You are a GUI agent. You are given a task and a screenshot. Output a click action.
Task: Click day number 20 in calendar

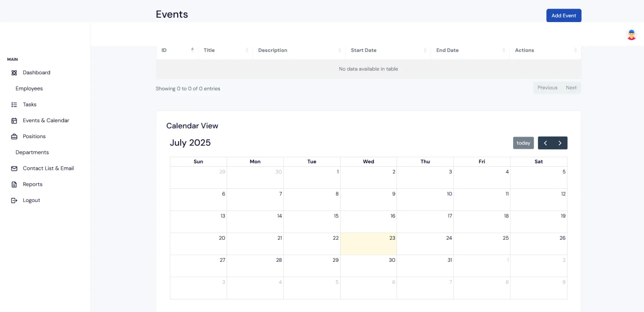(222, 238)
